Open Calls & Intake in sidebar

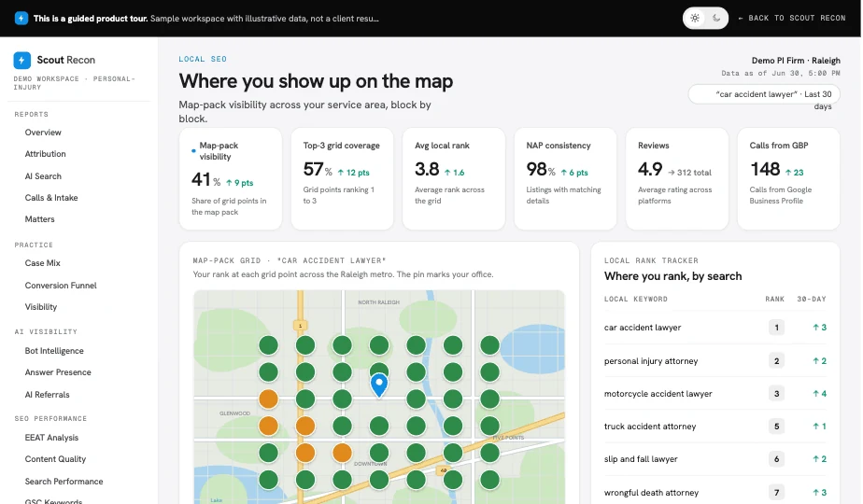click(51, 198)
